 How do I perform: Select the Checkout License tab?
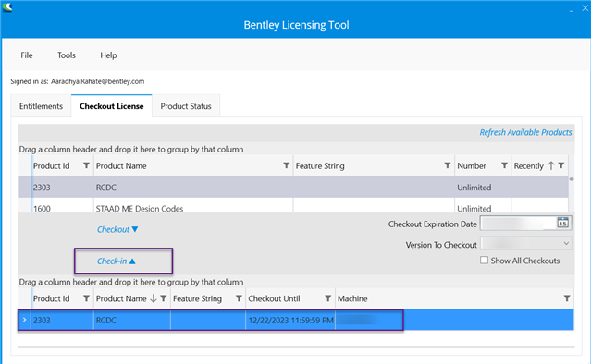coord(112,106)
